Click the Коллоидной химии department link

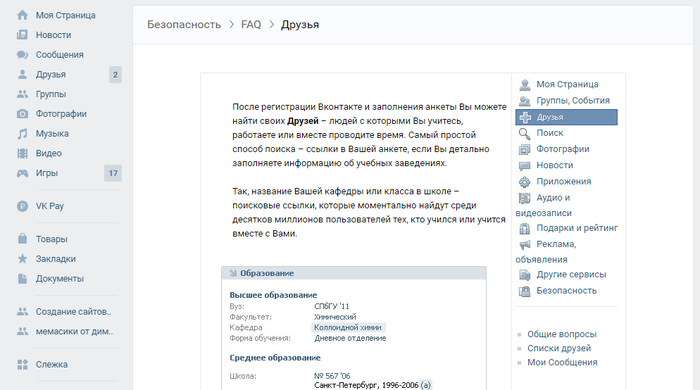(347, 328)
